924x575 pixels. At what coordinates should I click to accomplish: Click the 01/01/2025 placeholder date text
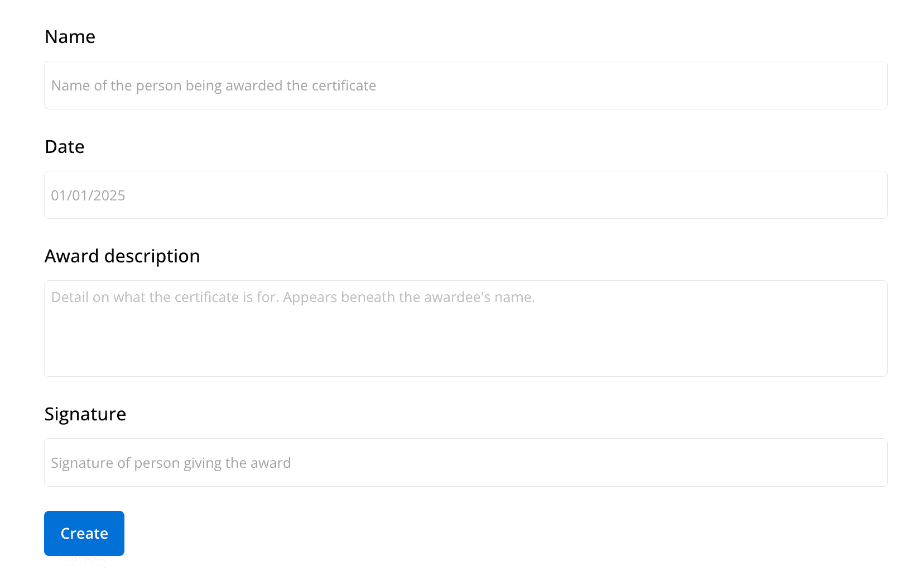pos(88,195)
